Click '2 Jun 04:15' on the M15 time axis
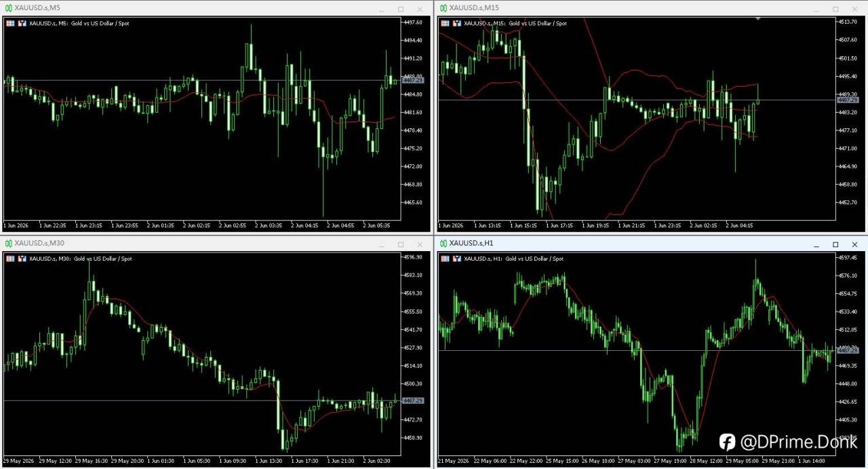 (740, 225)
